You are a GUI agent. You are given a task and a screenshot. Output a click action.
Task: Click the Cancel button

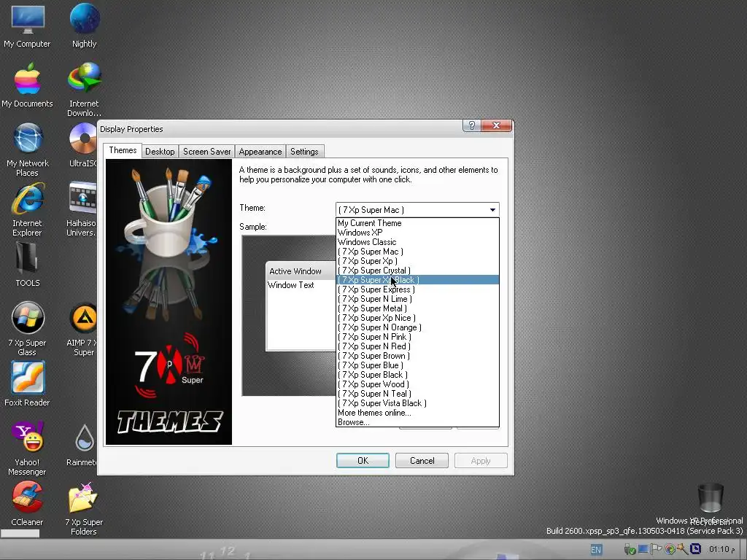tap(422, 461)
